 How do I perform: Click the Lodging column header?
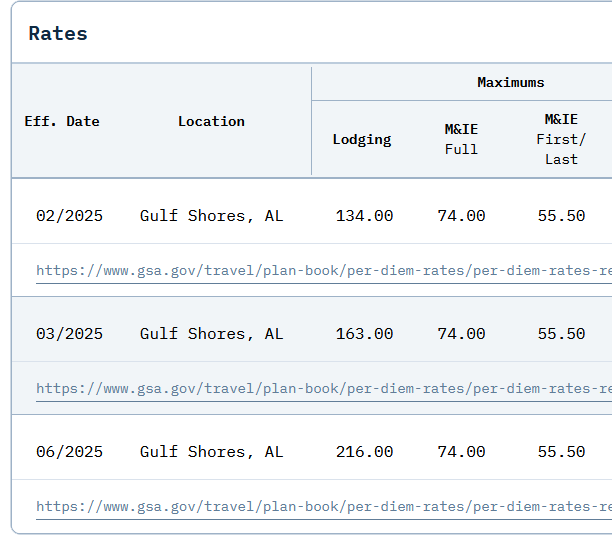(362, 140)
